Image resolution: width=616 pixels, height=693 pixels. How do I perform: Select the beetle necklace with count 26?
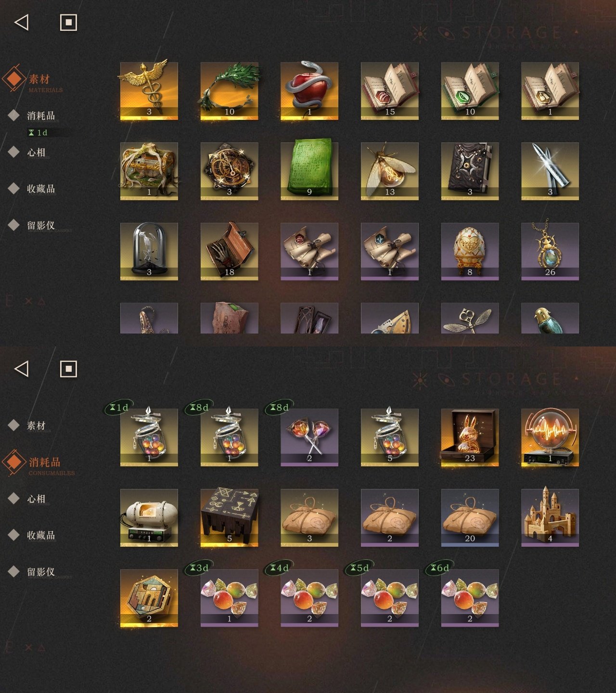[x=550, y=251]
